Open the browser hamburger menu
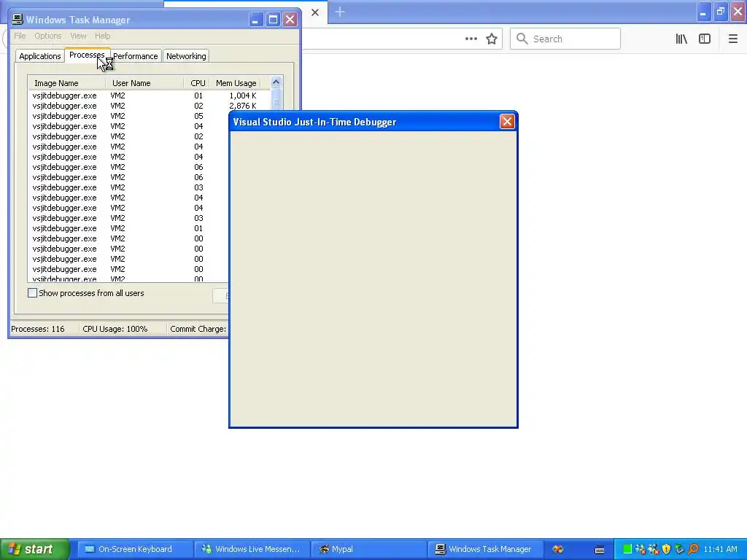The height and width of the screenshot is (560, 747). pos(732,39)
